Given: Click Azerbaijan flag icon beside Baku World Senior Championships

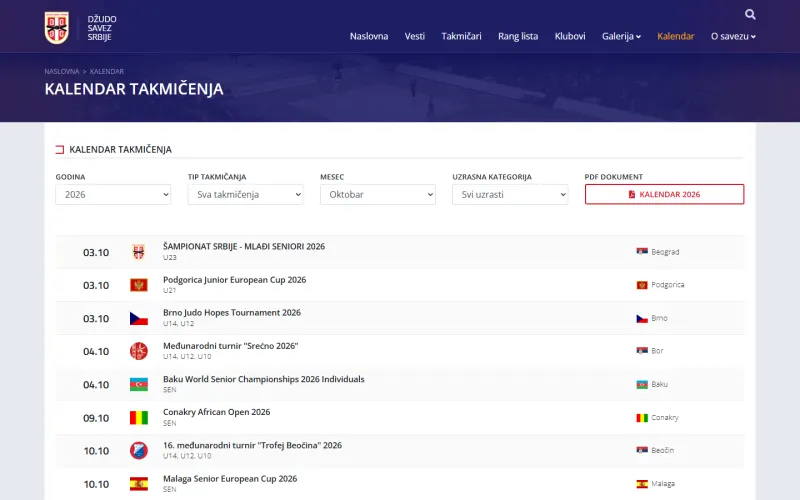Looking at the screenshot, I should [x=139, y=385].
